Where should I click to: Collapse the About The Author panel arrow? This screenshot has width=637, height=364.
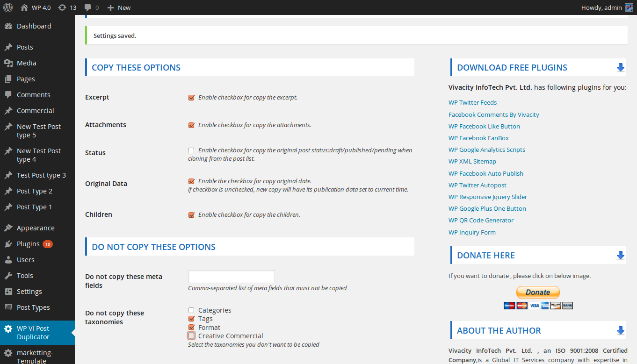[x=621, y=331]
